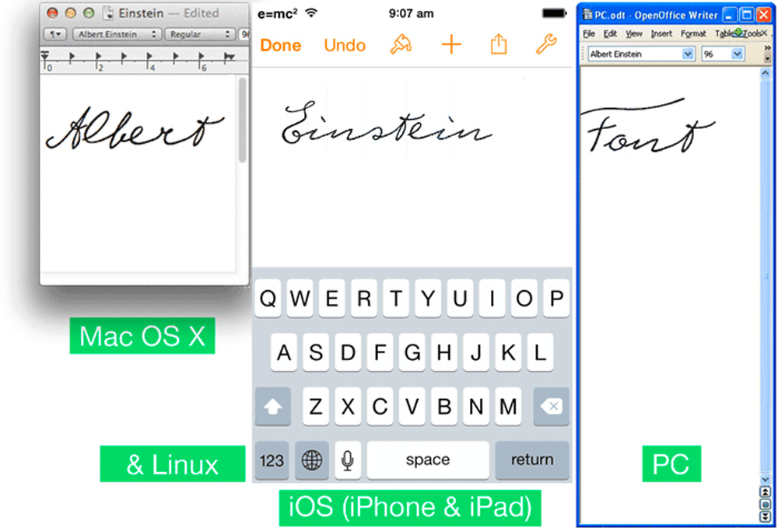Tap the D key on keyboard

tap(348, 352)
